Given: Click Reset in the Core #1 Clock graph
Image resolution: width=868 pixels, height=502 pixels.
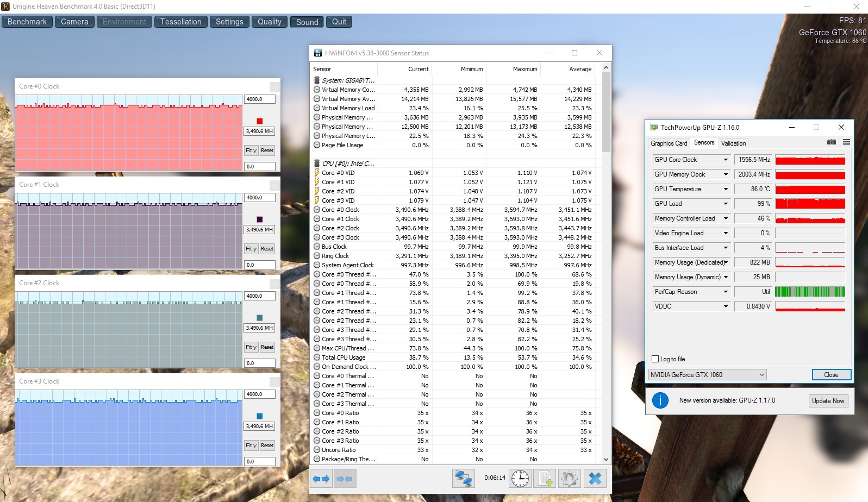Looking at the screenshot, I should tap(267, 249).
